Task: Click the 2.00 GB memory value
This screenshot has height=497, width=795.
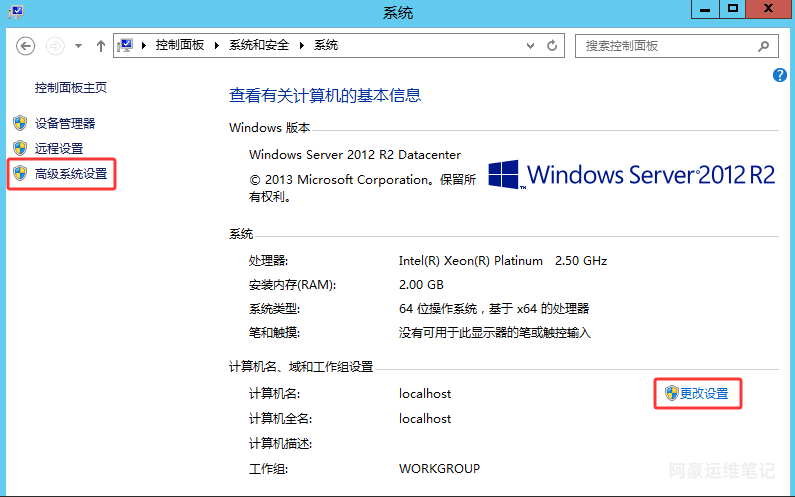Action: click(x=421, y=285)
